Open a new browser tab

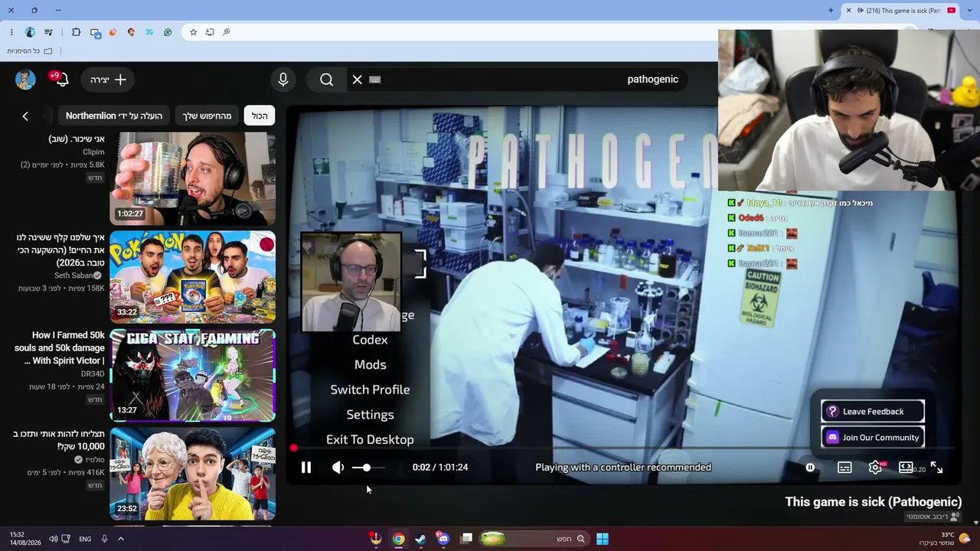[x=831, y=10]
